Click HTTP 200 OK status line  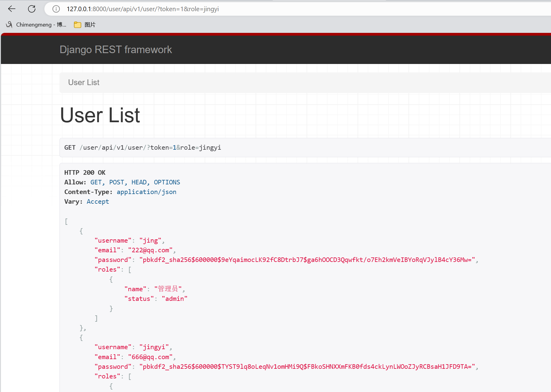click(x=85, y=173)
